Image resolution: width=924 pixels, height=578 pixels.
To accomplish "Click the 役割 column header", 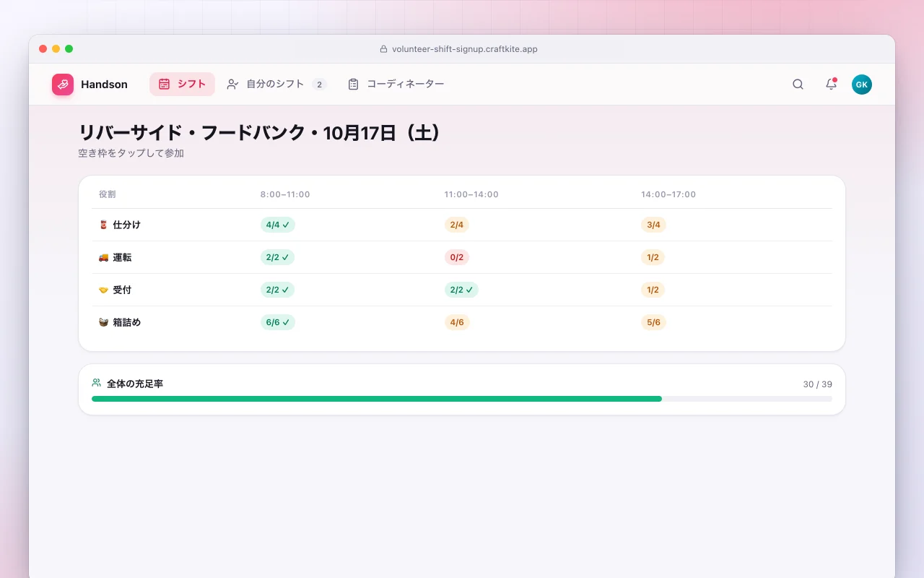I will [107, 194].
